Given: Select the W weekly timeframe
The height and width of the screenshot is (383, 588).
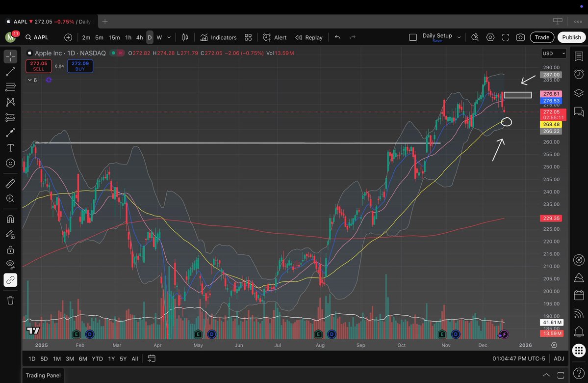Looking at the screenshot, I should tap(159, 37).
